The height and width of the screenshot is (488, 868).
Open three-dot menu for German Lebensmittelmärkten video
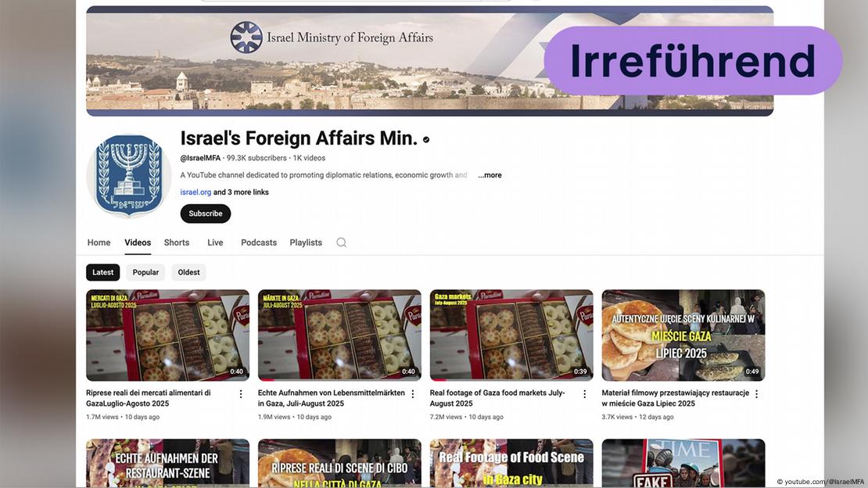tap(413, 394)
